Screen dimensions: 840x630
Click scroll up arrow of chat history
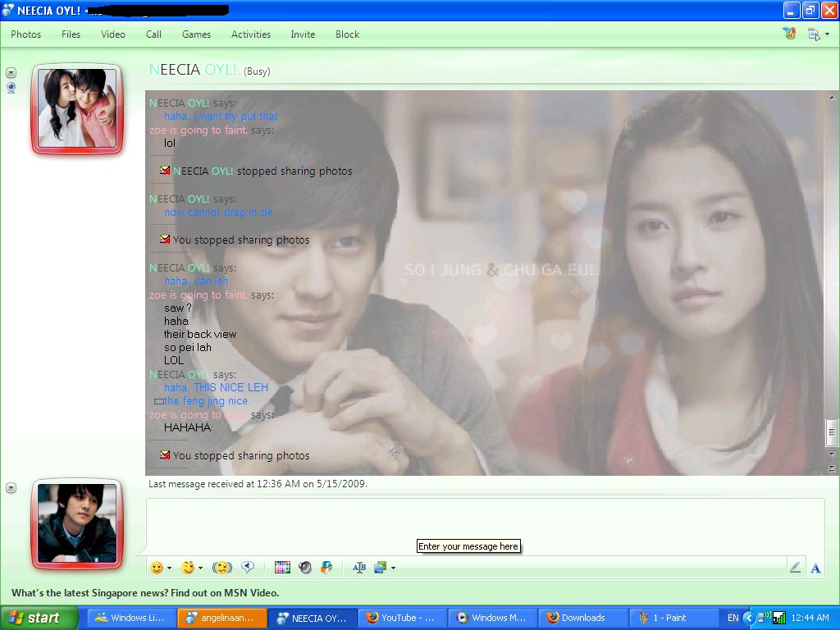pos(832,98)
